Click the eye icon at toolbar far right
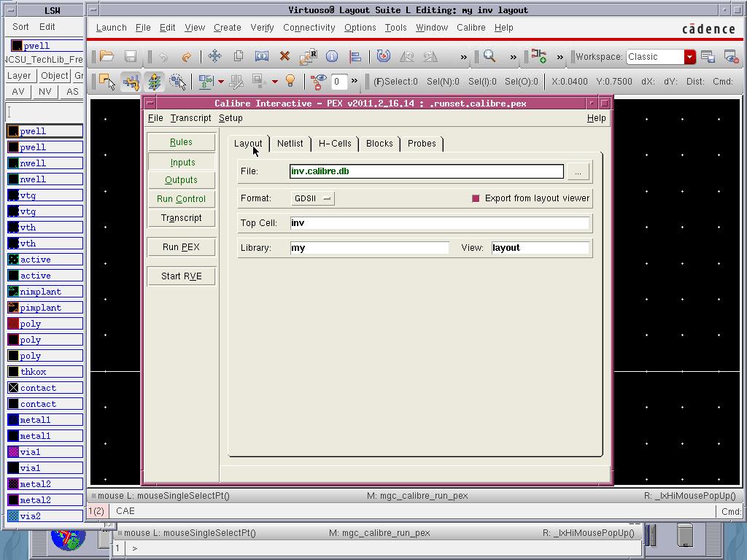The height and width of the screenshot is (560, 747). pyautogui.click(x=731, y=57)
